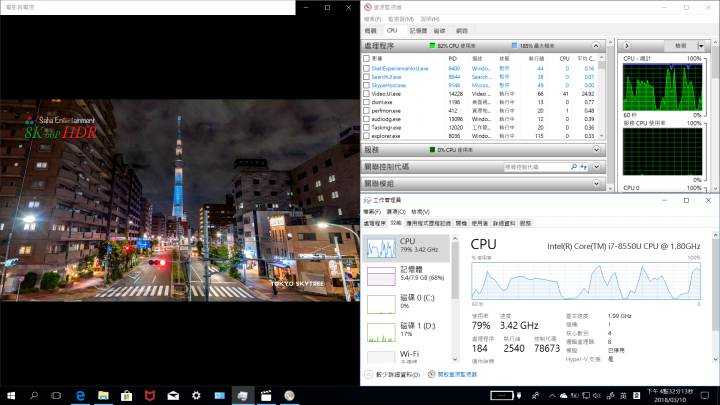Open the Start menu on the taskbar
This screenshot has width=720, height=405.
[x=11, y=395]
